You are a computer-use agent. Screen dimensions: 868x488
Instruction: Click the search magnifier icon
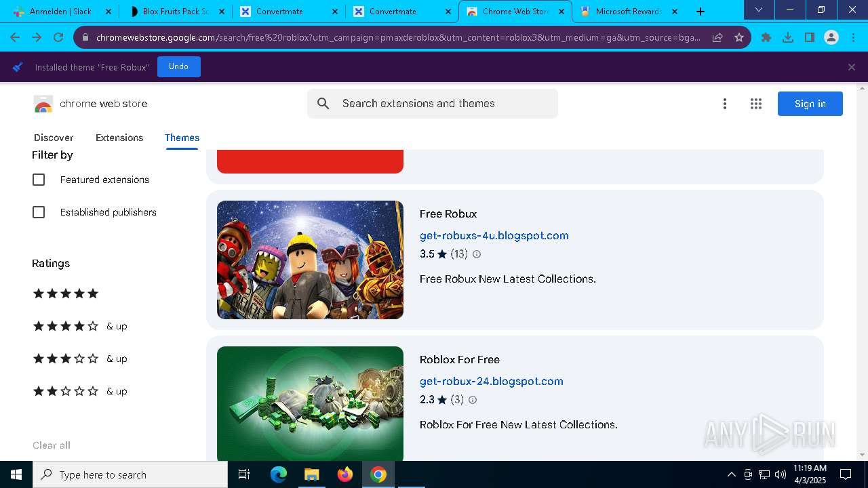click(x=323, y=104)
